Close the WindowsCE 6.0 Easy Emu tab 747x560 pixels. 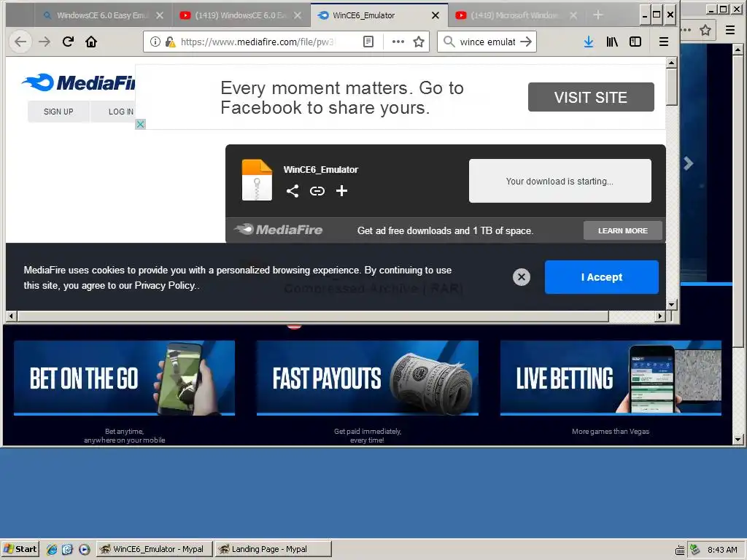(160, 15)
